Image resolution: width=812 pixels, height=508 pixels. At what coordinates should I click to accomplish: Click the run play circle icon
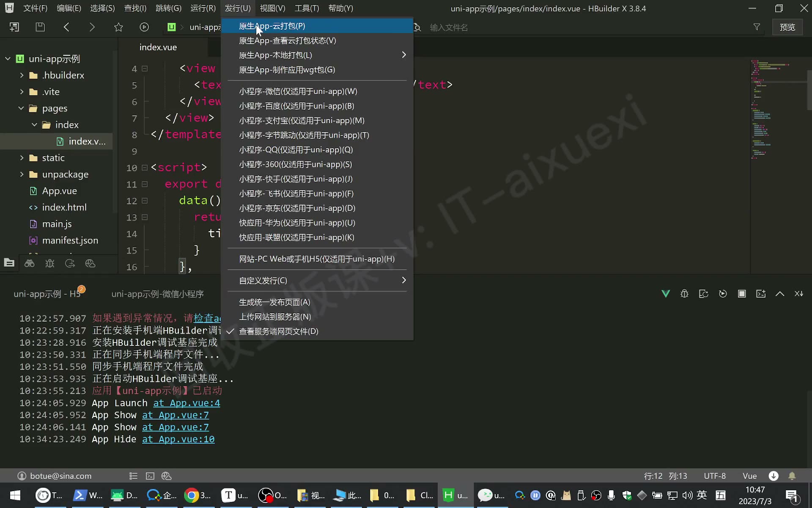144,27
